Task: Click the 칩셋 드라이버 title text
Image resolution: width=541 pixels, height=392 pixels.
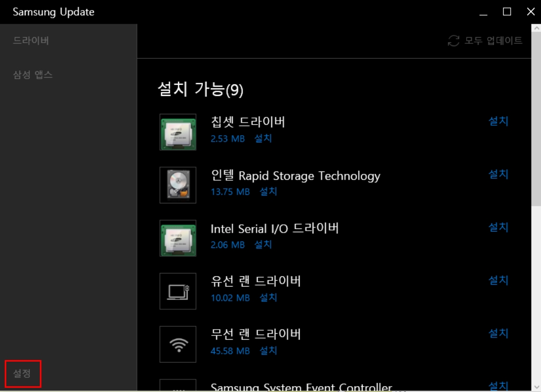Action: pyautogui.click(x=248, y=122)
